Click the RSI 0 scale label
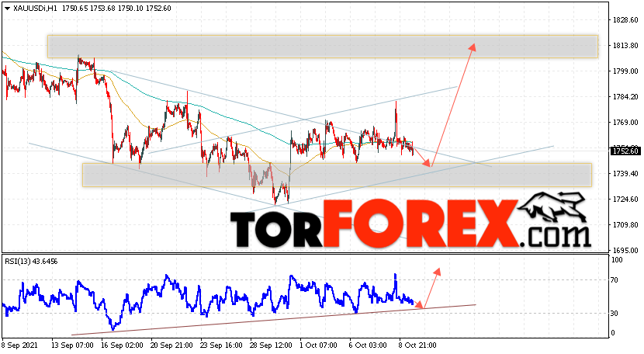 613,332
